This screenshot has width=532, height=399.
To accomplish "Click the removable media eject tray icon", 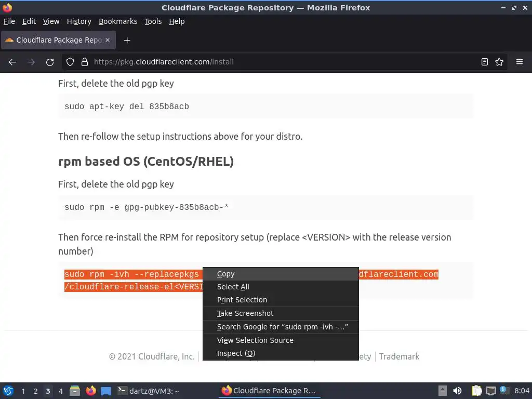I will coord(443,391).
